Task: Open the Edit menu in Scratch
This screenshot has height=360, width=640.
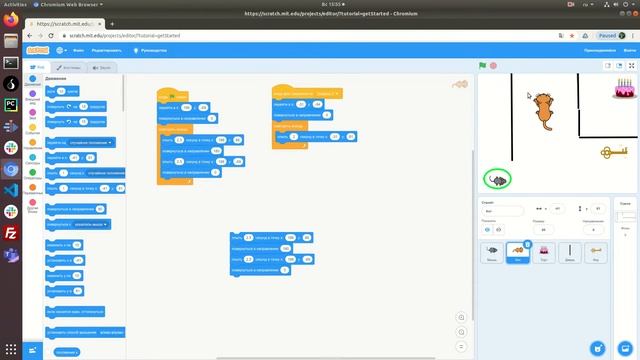Action: 107,50
